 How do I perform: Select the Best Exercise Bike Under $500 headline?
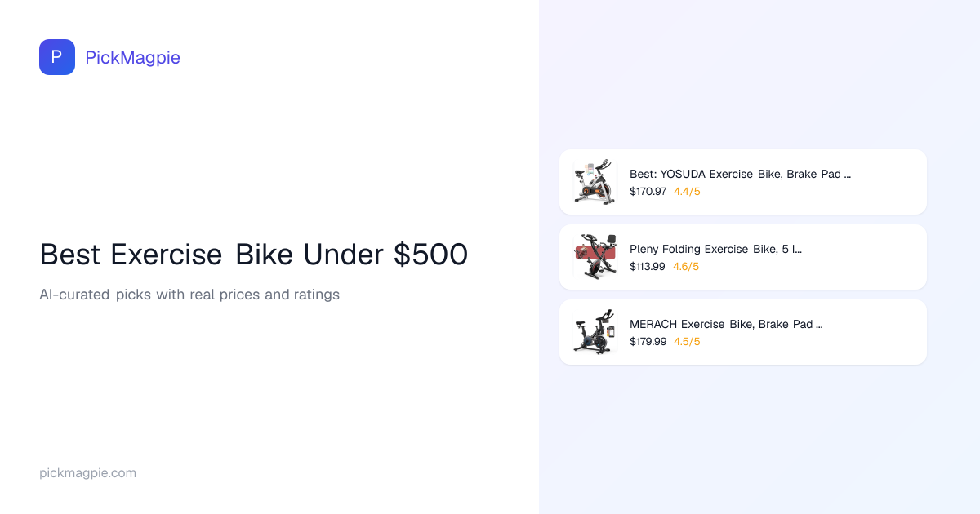253,255
